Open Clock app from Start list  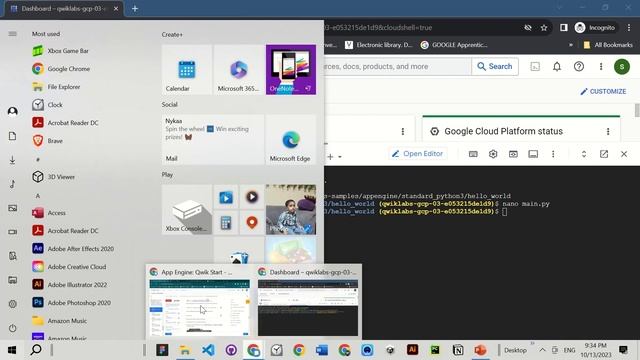(x=47, y=105)
